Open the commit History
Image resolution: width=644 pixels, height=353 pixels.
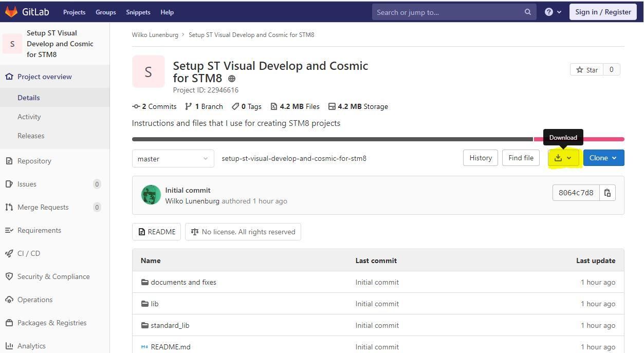pyautogui.click(x=480, y=158)
